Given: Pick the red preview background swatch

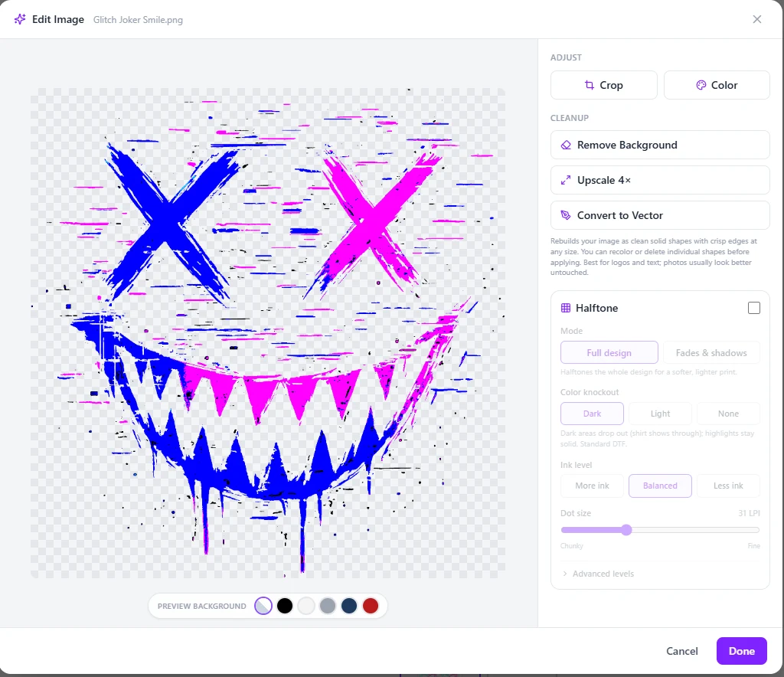Looking at the screenshot, I should pyautogui.click(x=371, y=606).
